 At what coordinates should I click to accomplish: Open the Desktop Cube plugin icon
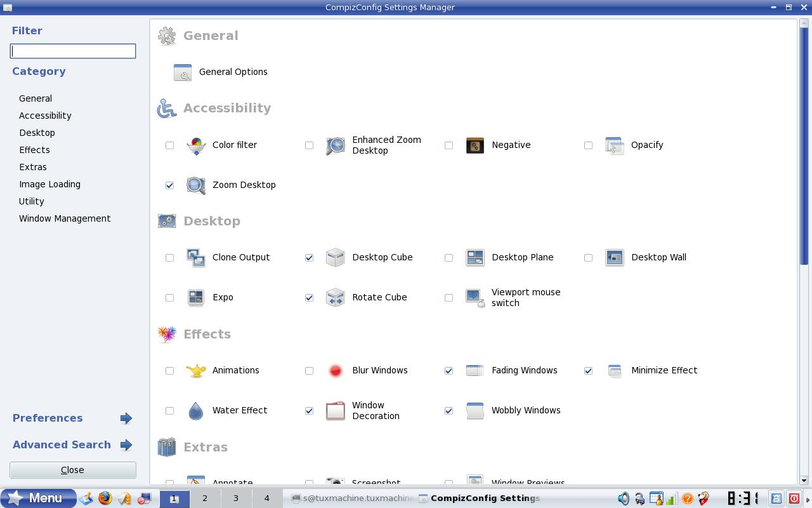point(336,258)
